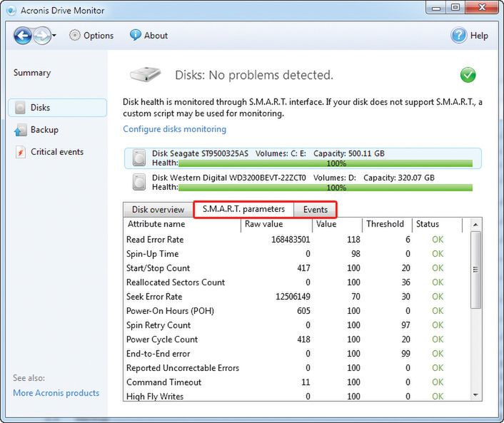504x423 pixels.
Task: Click the Seagate 100% health bar
Action: coord(326,164)
